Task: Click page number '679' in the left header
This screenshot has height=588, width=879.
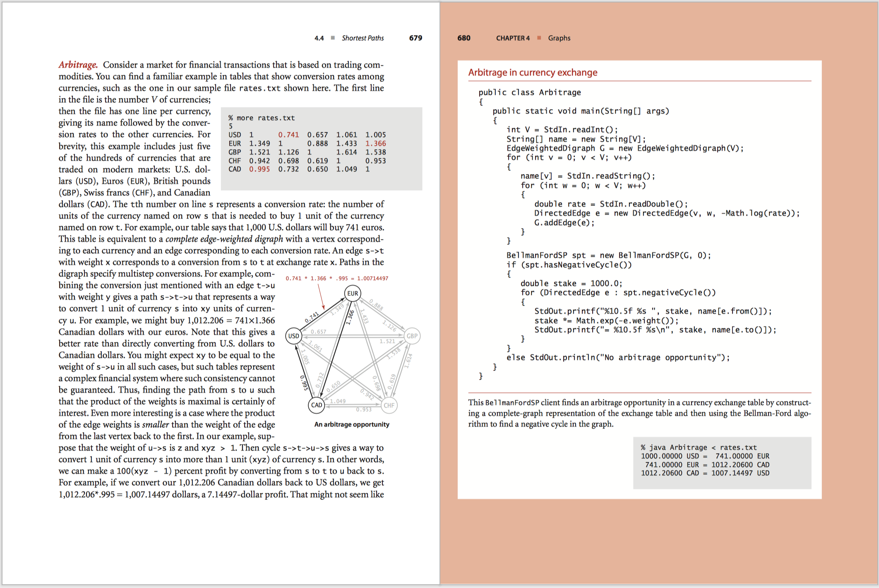Action: tap(415, 38)
